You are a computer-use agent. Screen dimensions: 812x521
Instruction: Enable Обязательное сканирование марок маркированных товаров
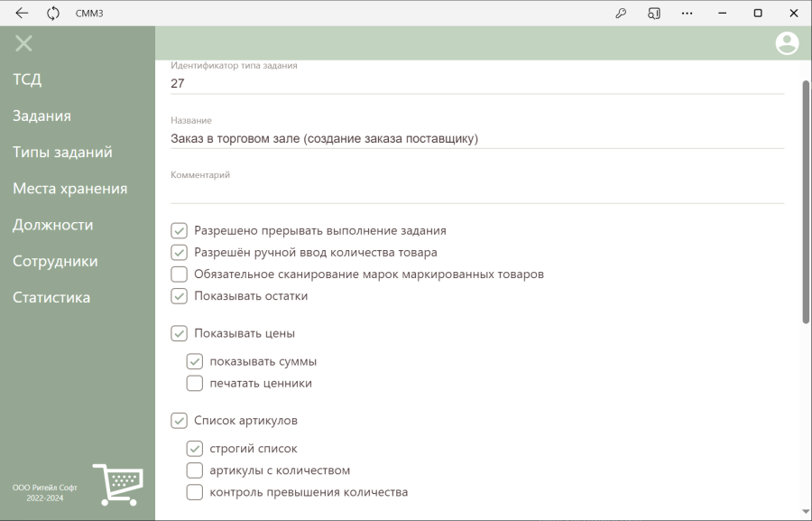coord(180,274)
